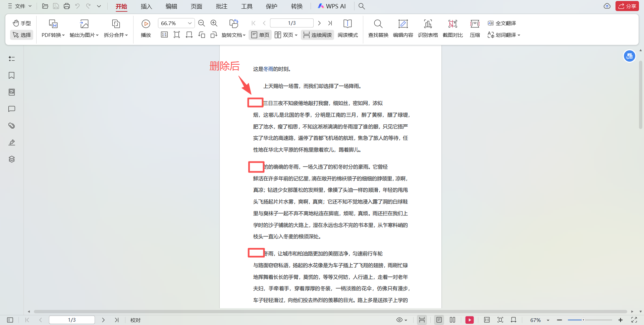Enable 单页 single page view

pyautogui.click(x=260, y=35)
